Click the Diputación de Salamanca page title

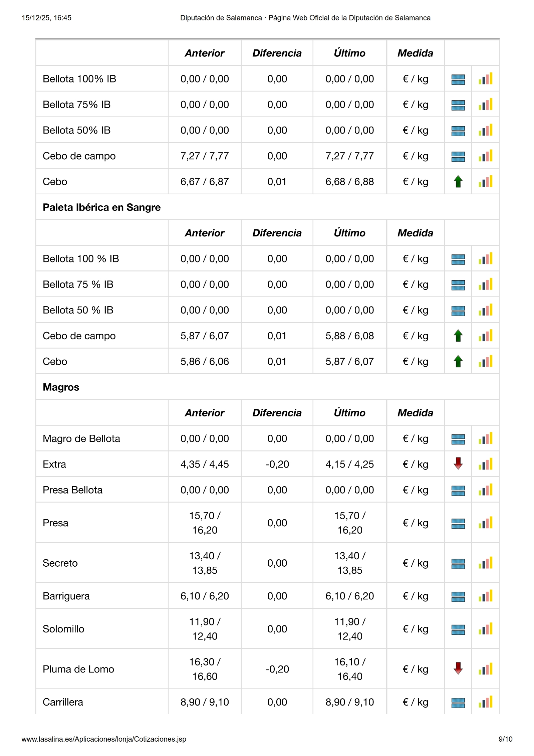point(305,18)
